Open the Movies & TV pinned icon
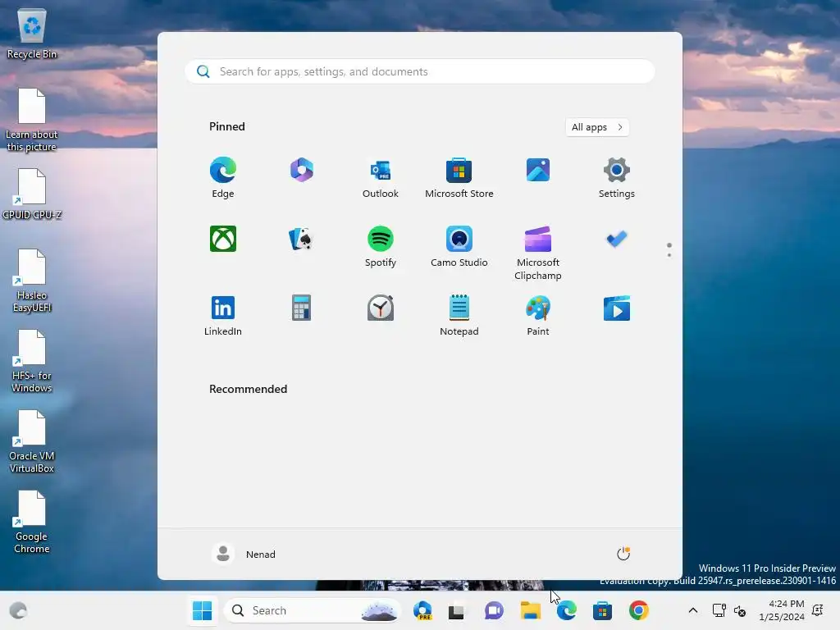Screen dimensions: 840x630 coord(617,308)
